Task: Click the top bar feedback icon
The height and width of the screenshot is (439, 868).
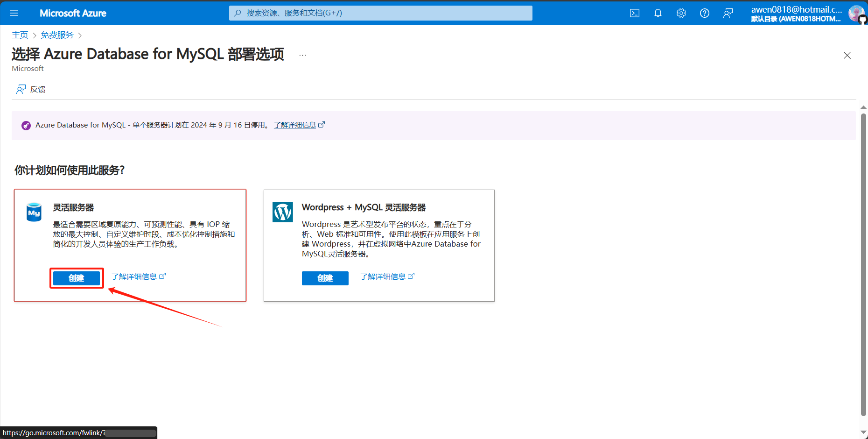Action: tap(728, 13)
